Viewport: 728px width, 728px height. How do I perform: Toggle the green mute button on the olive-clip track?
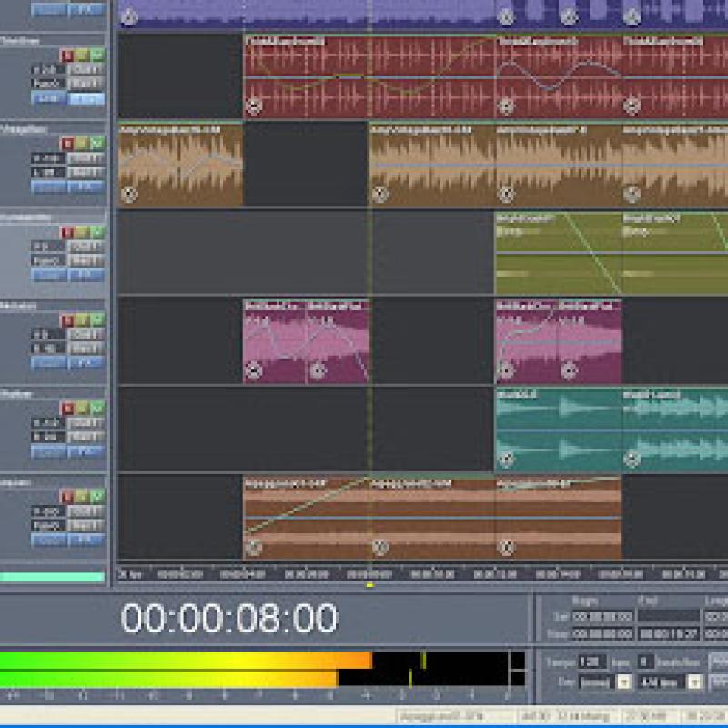97,232
